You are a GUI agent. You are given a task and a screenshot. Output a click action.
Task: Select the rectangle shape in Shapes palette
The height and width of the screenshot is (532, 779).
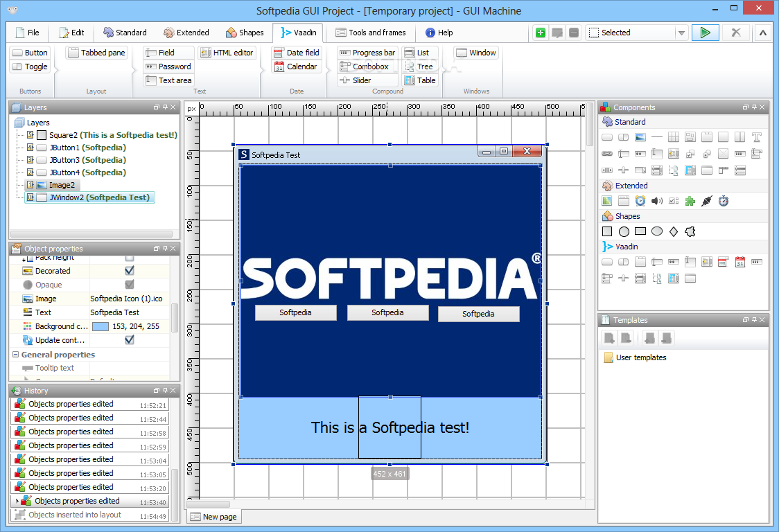coord(640,231)
